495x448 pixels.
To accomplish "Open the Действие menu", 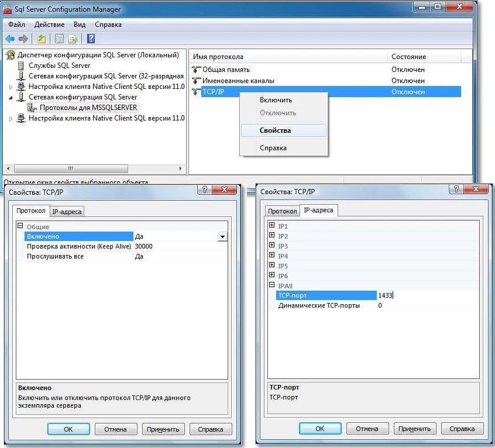I will 49,25.
